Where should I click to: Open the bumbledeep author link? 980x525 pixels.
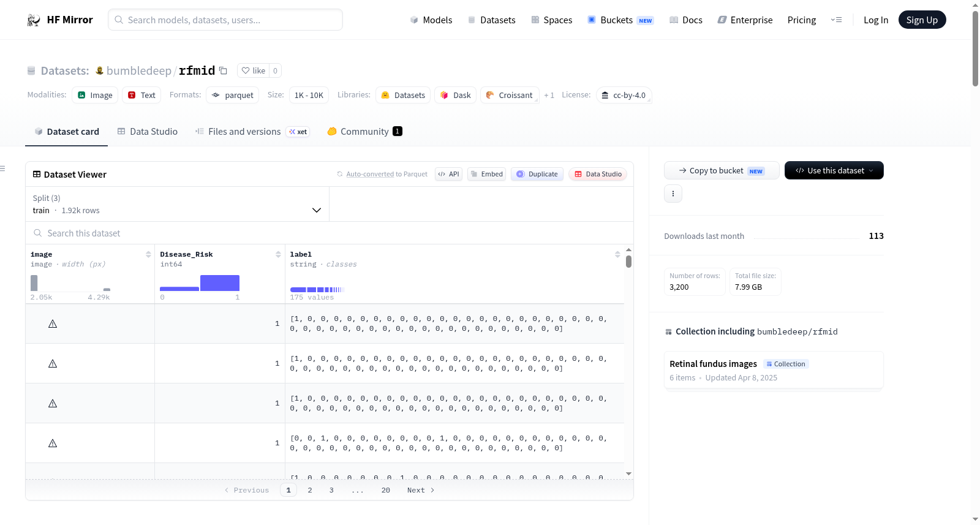[139, 70]
